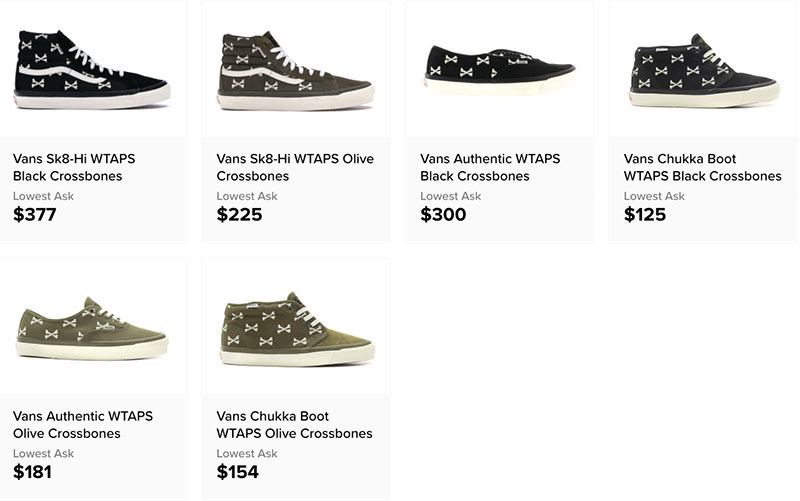800x501 pixels.
Task: Open Vans Chukka Boot WTAPS Olive Crossbones link
Action: click(294, 425)
